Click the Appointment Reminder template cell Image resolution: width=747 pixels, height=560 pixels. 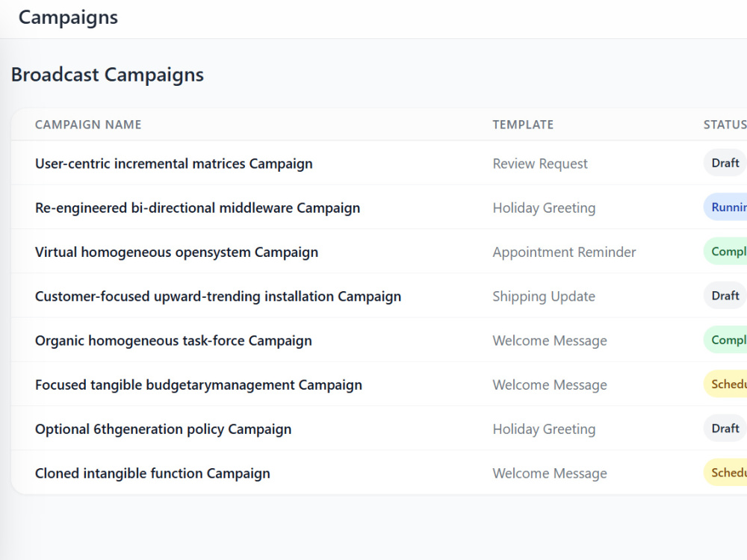tap(564, 252)
